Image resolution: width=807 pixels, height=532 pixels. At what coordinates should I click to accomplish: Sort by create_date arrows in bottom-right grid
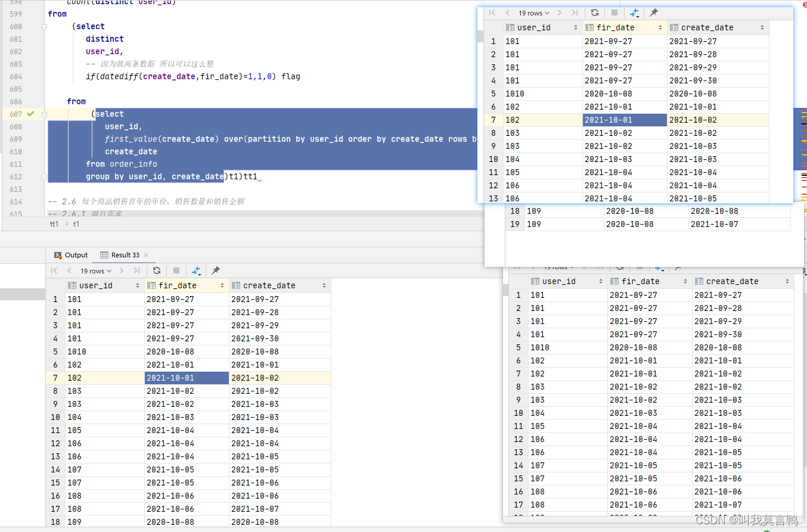click(x=787, y=282)
